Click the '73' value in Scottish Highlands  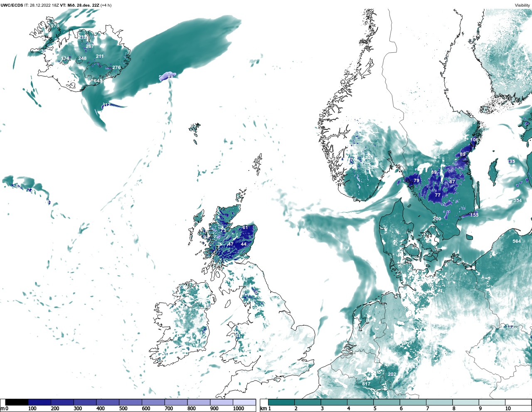[x=223, y=231]
